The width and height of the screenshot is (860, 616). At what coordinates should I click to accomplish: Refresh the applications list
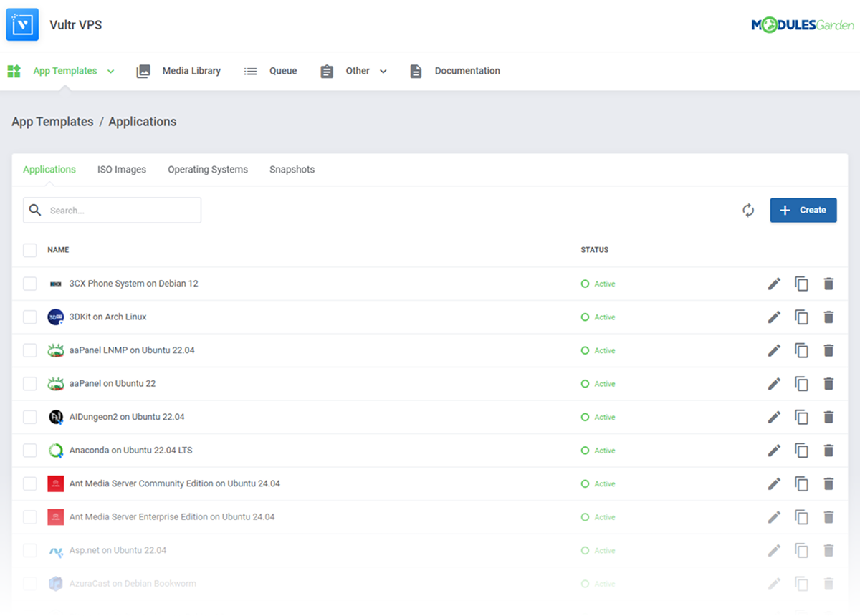748,210
